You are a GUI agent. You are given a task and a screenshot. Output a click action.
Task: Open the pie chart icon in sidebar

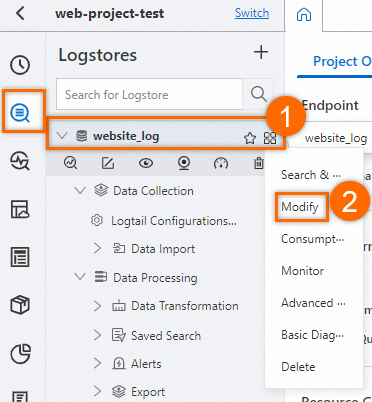20,354
